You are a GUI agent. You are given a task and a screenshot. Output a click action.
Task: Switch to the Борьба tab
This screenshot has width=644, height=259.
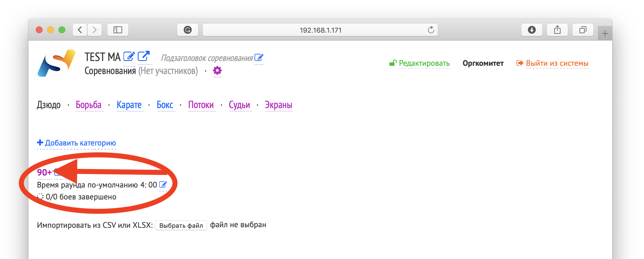click(89, 105)
